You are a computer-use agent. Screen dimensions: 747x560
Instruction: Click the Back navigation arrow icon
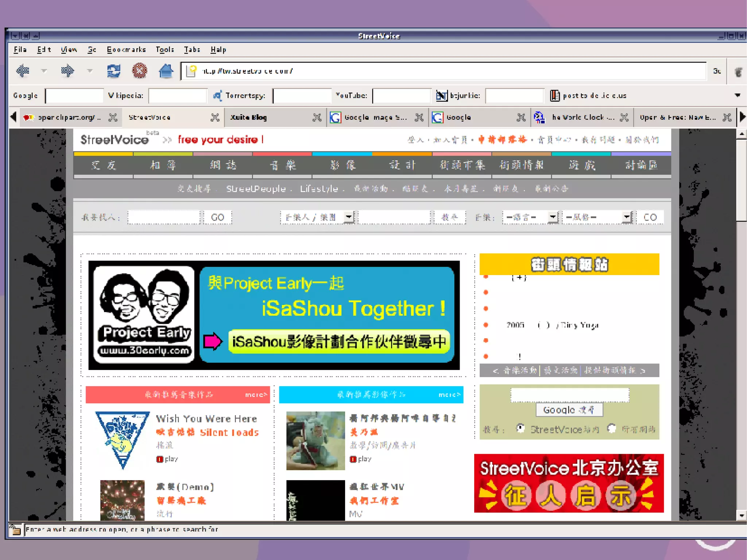tap(23, 71)
